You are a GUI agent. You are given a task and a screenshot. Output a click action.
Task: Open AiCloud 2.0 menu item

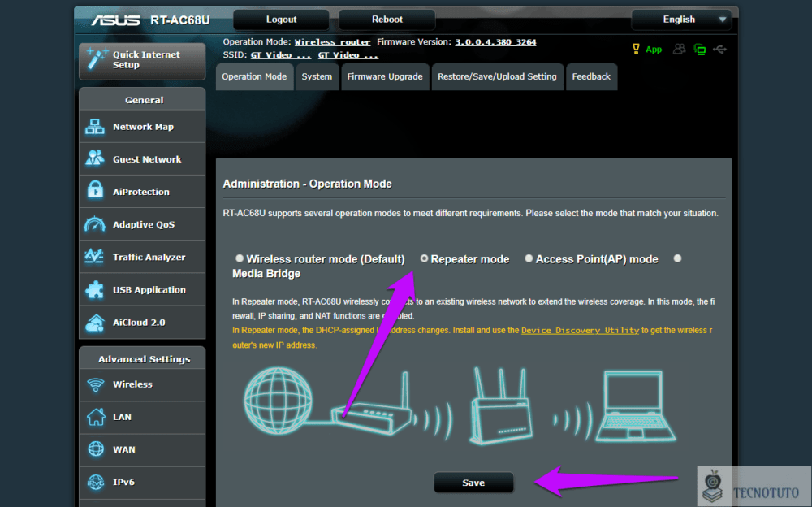[x=142, y=323]
